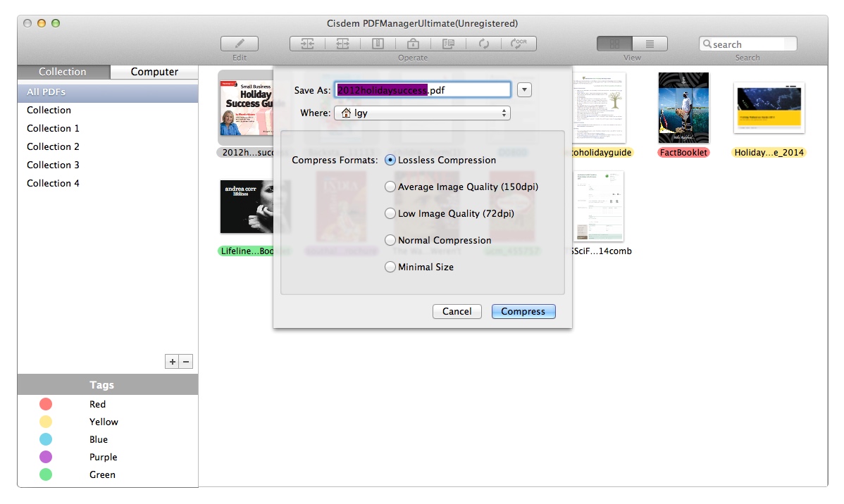Screen dimensions: 844x504
Task: Select Normal Compression option
Action: point(390,240)
